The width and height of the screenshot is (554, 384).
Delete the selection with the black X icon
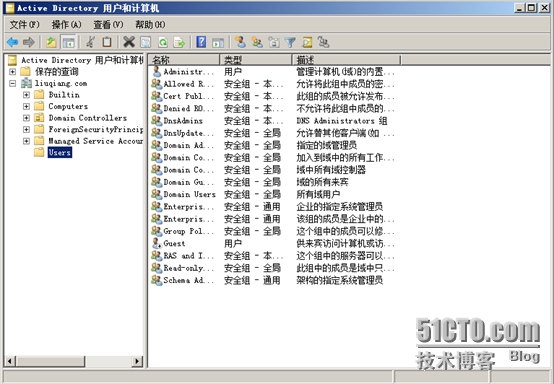[129, 42]
